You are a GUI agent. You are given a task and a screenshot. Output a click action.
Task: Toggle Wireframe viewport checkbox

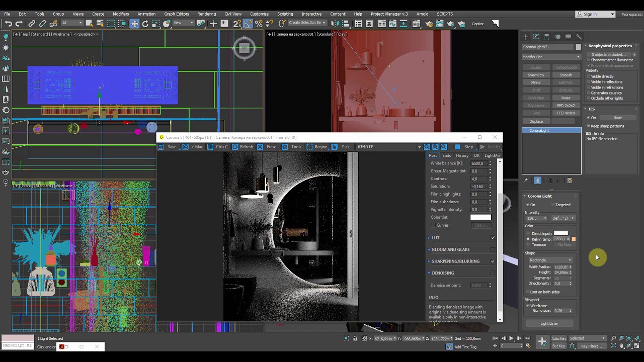[x=528, y=306]
